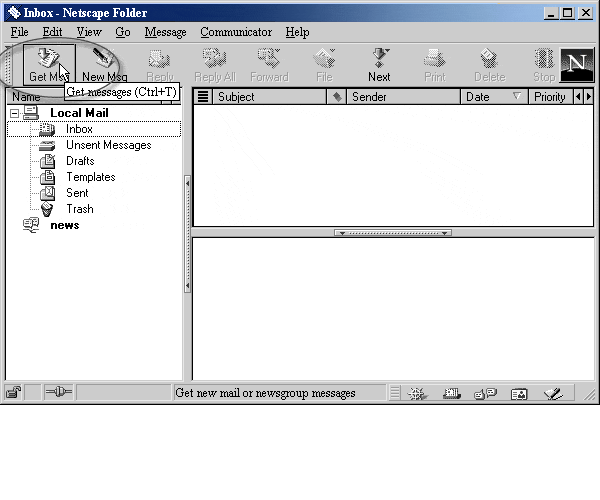Click the Stop toolbar icon

pos(544,65)
